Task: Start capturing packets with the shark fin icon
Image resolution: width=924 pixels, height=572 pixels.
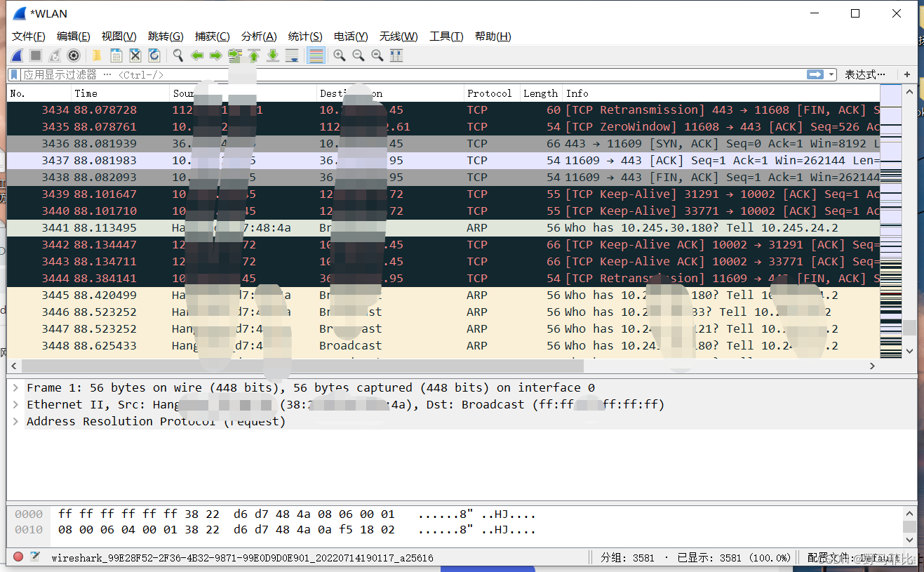Action: pos(17,55)
